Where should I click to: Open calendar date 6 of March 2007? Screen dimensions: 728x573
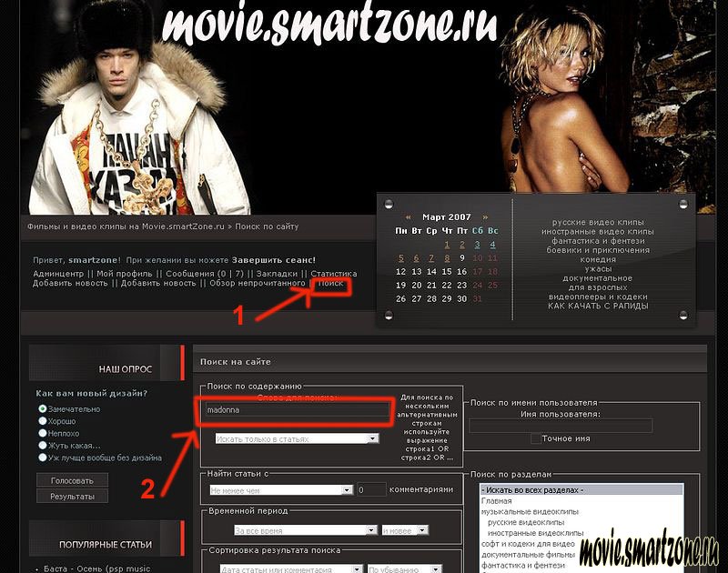[417, 258]
